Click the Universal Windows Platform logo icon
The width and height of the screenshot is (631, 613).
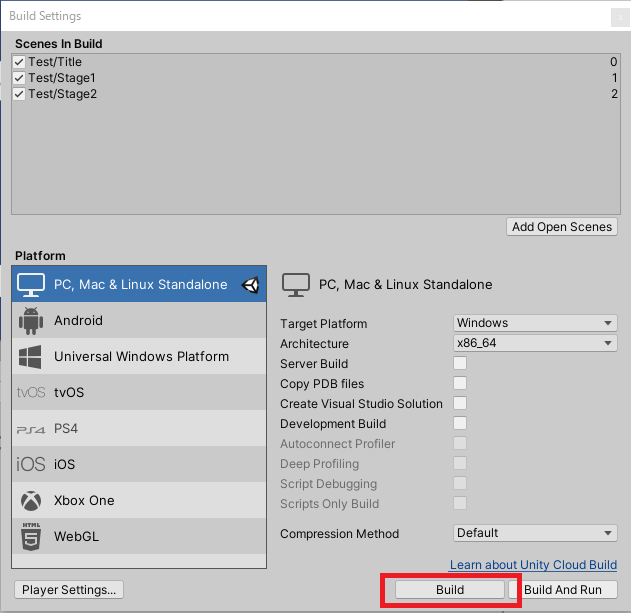click(30, 357)
